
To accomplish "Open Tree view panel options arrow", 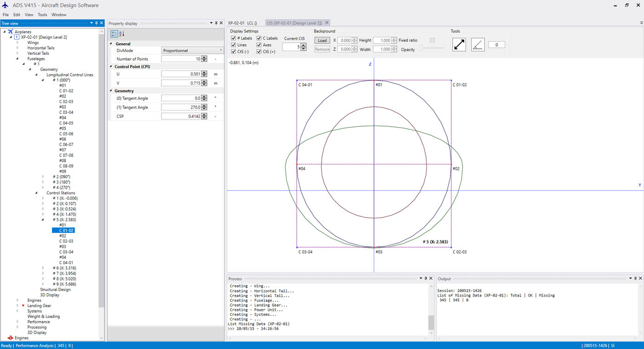I will pos(92,23).
